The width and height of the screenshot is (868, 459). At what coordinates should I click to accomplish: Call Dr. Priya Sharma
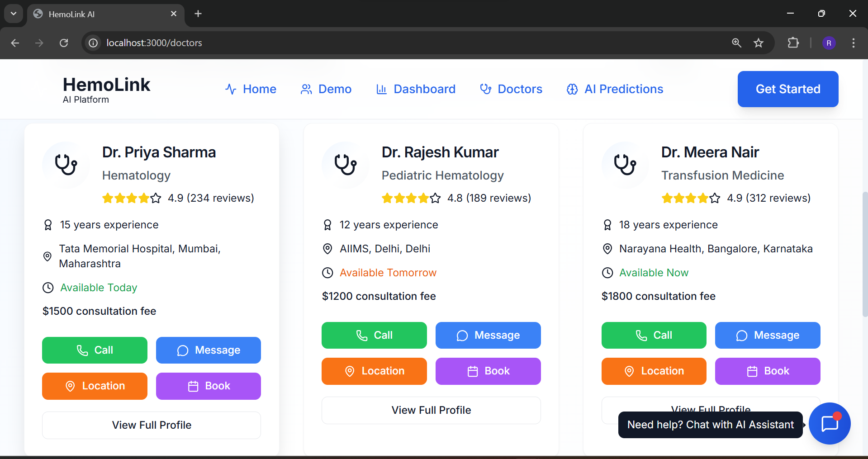[x=95, y=350]
